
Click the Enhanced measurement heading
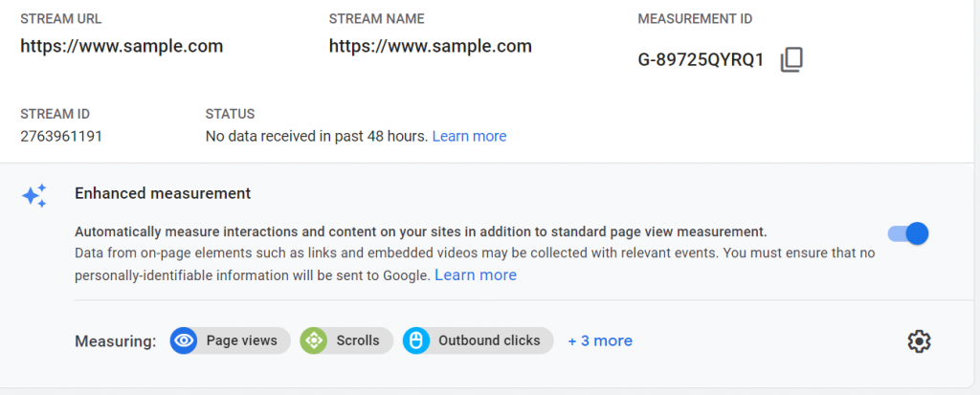tap(163, 194)
